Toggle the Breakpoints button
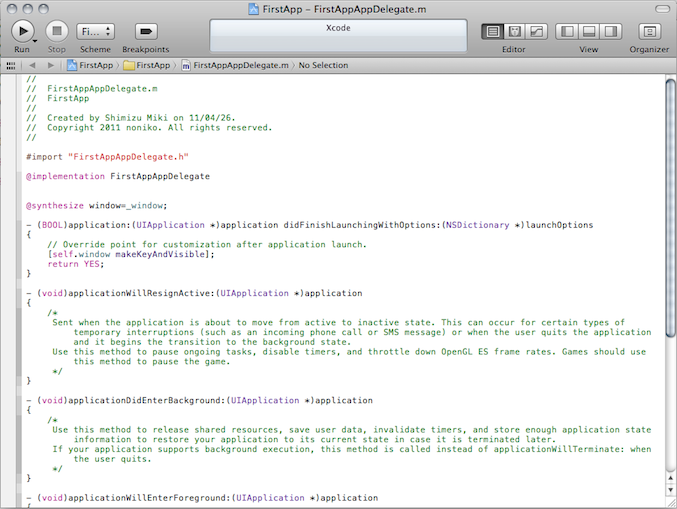Image resolution: width=677 pixels, height=509 pixels. click(x=146, y=32)
